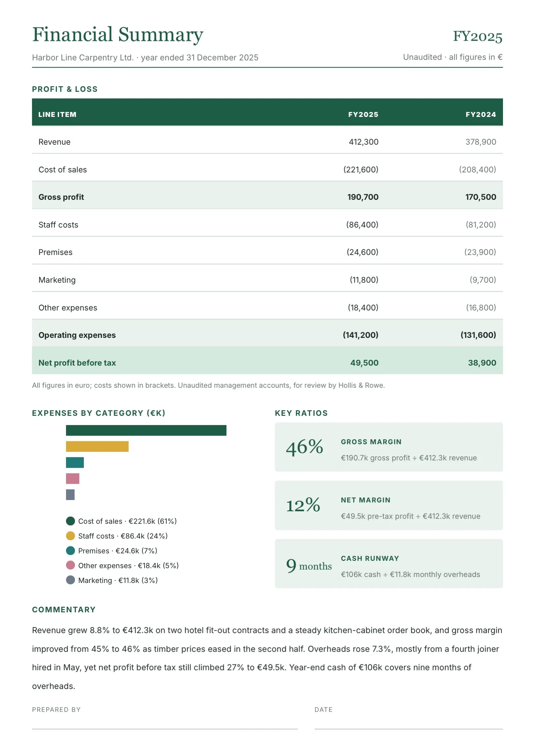The height and width of the screenshot is (756, 535).
Task: Click the PROFIT & LOSS section heading
Action: pos(65,89)
